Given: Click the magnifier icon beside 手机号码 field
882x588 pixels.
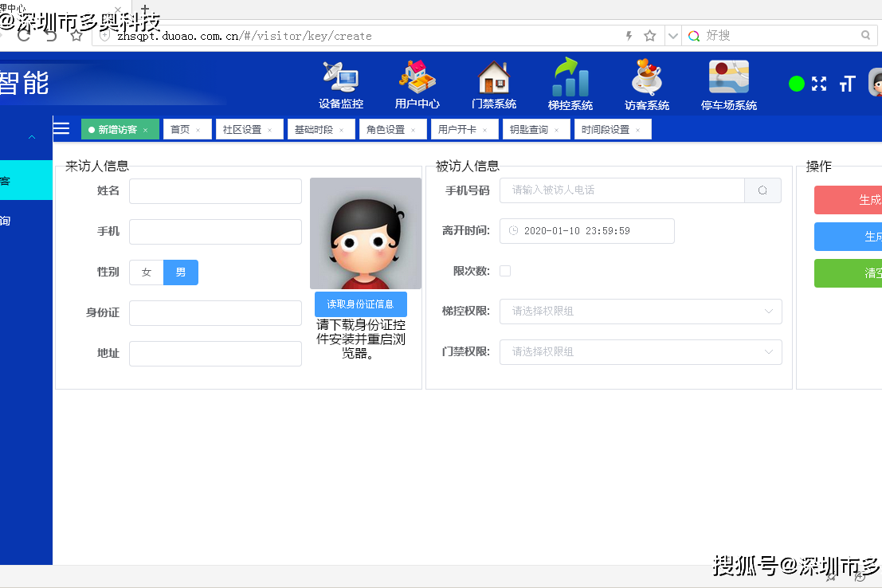Looking at the screenshot, I should (762, 190).
